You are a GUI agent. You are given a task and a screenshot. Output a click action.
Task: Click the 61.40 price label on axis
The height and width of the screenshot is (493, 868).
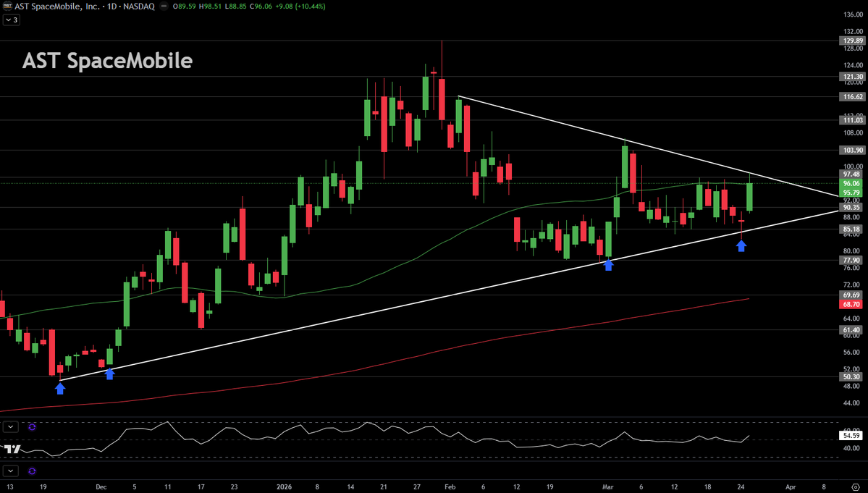click(852, 330)
